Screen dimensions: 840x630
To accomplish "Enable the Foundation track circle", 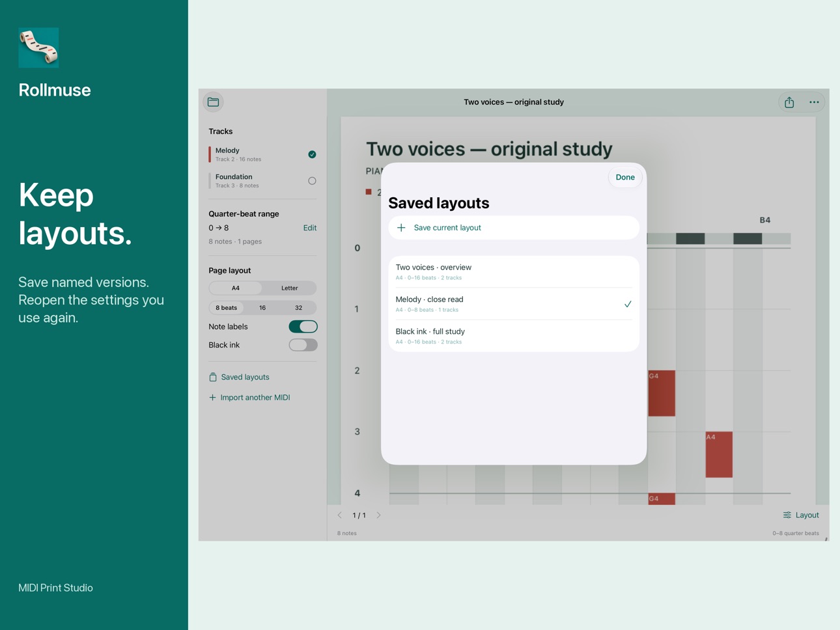I will [x=312, y=181].
